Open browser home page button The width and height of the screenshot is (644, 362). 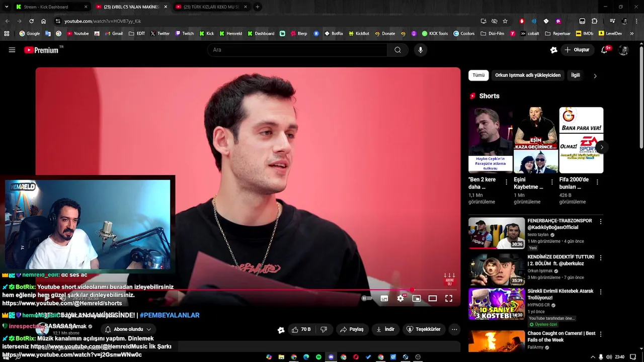click(43, 21)
